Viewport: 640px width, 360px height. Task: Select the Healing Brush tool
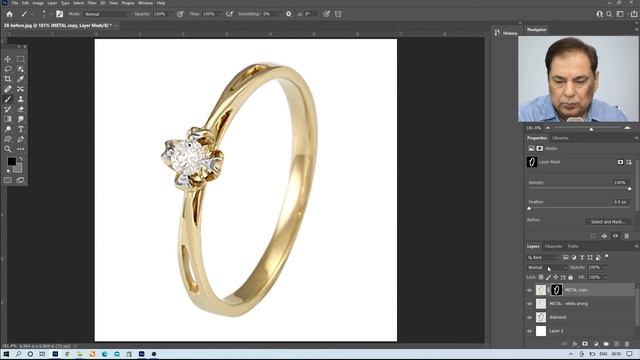click(8, 89)
